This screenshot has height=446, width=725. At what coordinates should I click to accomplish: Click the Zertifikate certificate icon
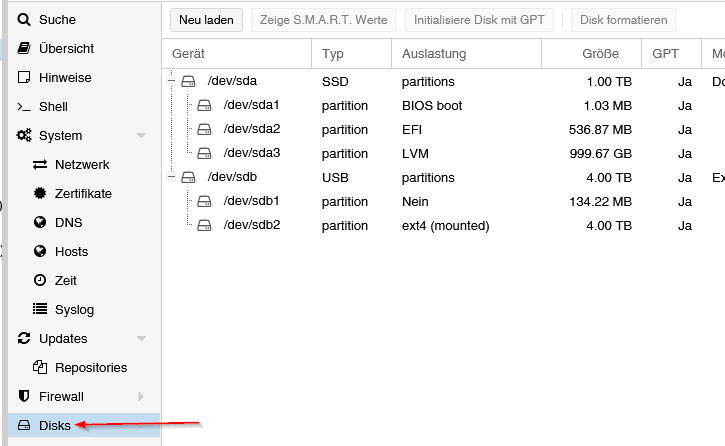click(40, 194)
